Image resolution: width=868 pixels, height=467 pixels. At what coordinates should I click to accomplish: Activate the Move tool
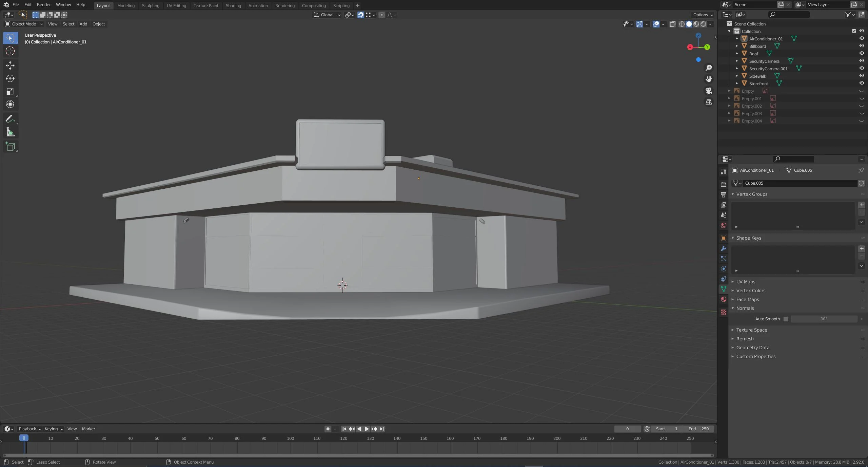click(10, 65)
